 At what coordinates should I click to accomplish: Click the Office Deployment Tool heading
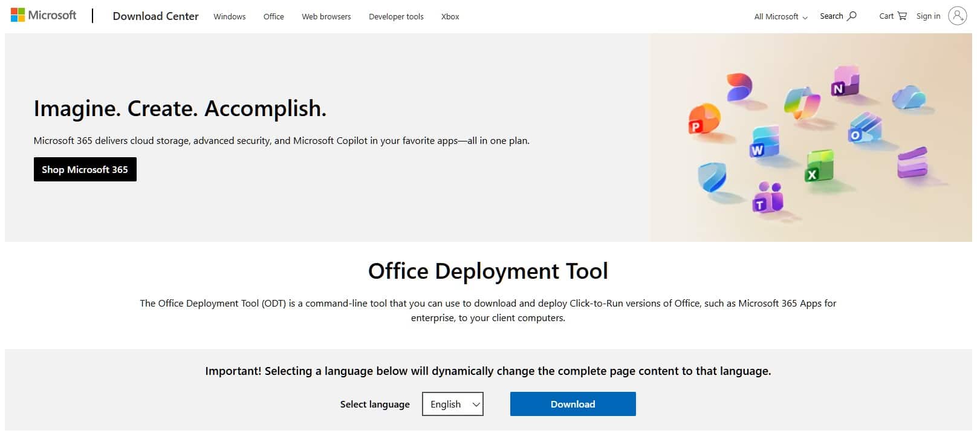488,271
